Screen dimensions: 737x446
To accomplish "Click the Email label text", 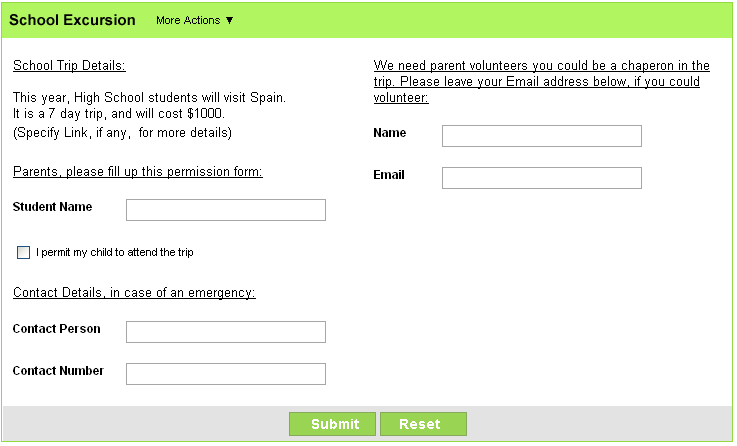I will tap(389, 175).
